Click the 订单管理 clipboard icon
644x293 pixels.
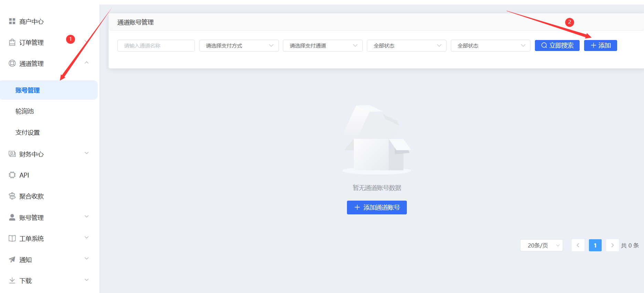pyautogui.click(x=12, y=42)
